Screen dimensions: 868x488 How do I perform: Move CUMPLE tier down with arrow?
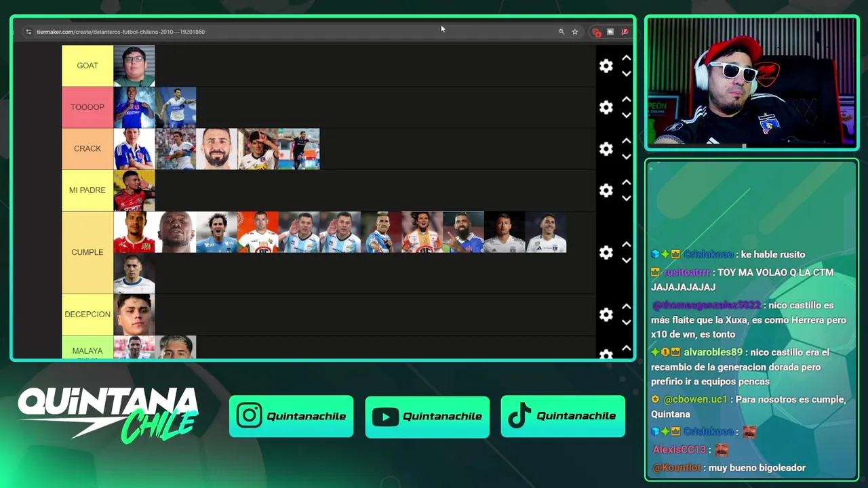627,260
